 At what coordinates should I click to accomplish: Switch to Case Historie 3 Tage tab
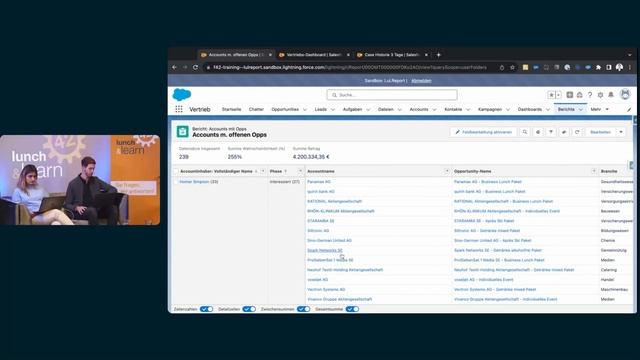(391, 55)
